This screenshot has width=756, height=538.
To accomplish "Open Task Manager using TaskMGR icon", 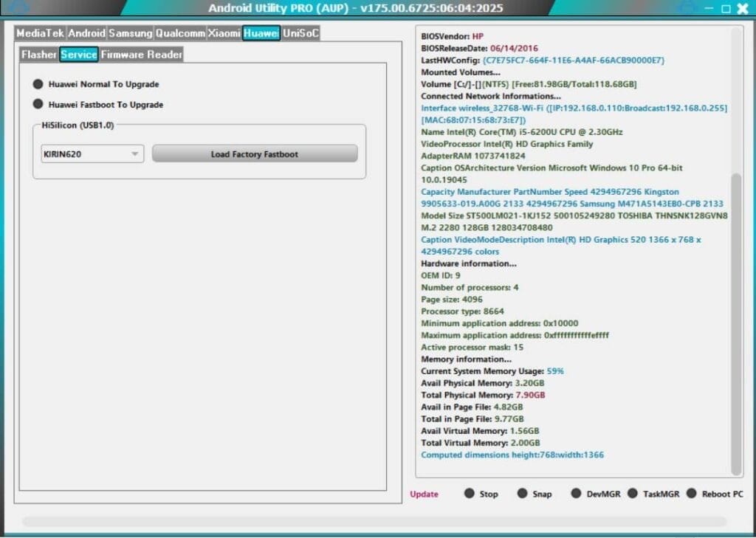I will (x=633, y=494).
